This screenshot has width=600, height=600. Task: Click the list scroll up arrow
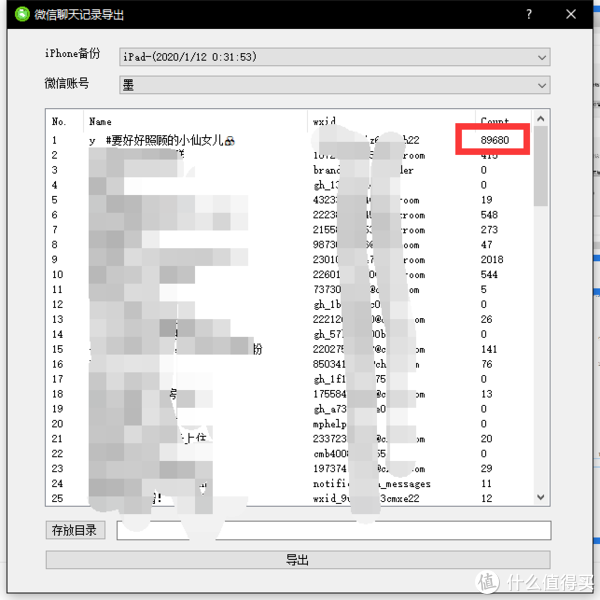pyautogui.click(x=541, y=119)
